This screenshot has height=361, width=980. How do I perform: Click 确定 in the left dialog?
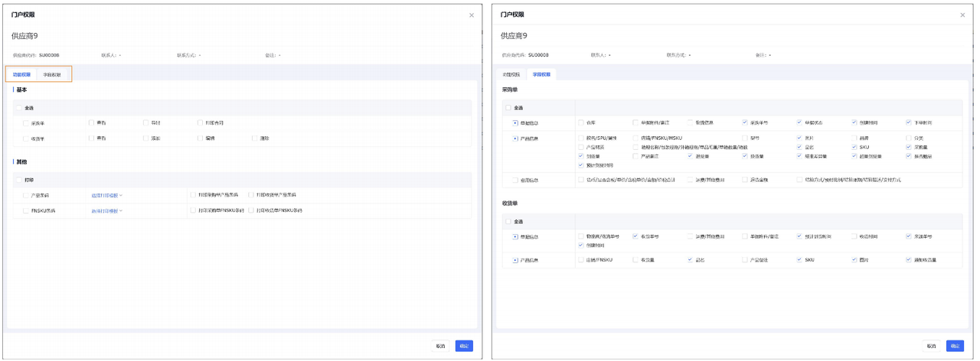(464, 346)
